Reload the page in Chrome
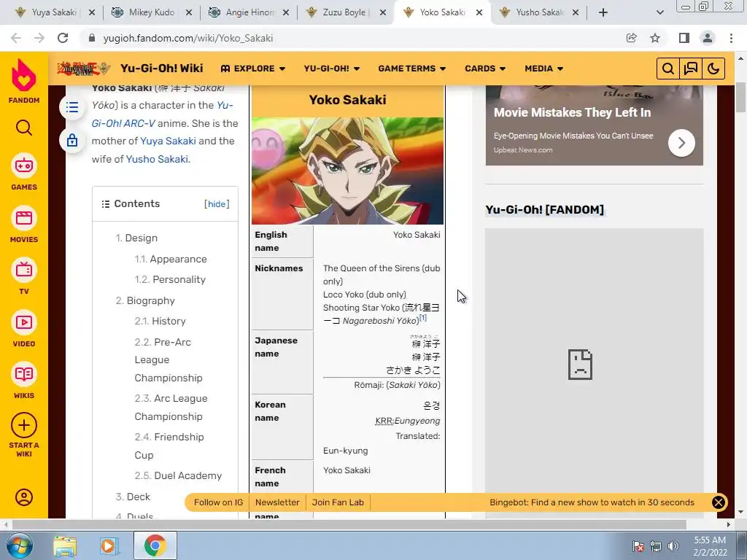Screen dimensions: 747x560 coord(63,38)
